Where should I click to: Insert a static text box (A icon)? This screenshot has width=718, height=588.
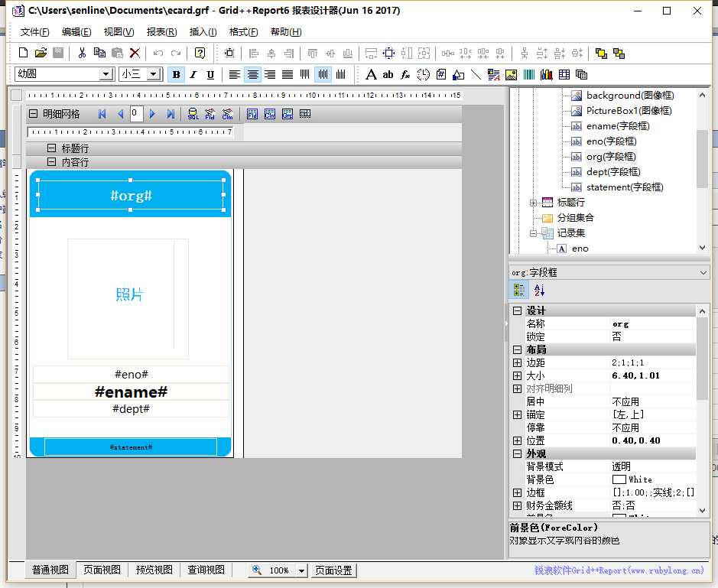(371, 75)
